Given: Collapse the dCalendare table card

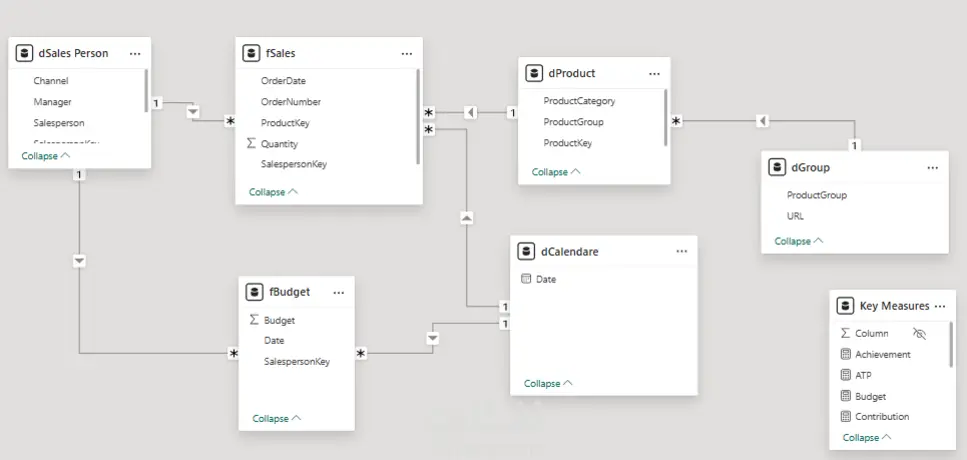Looking at the screenshot, I should coord(548,383).
